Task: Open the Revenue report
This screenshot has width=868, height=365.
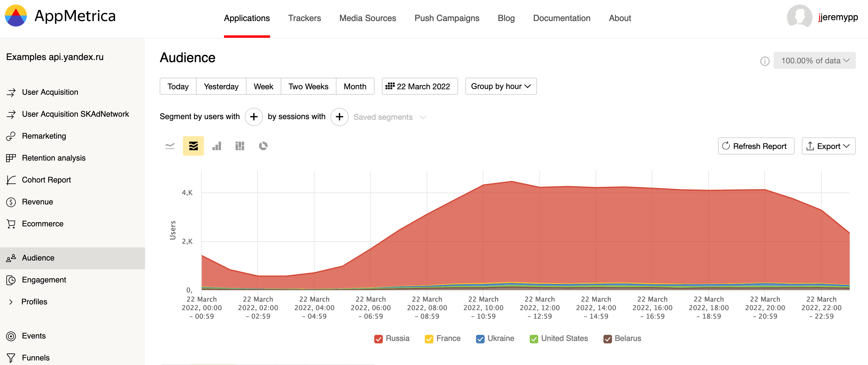Action: click(x=37, y=202)
